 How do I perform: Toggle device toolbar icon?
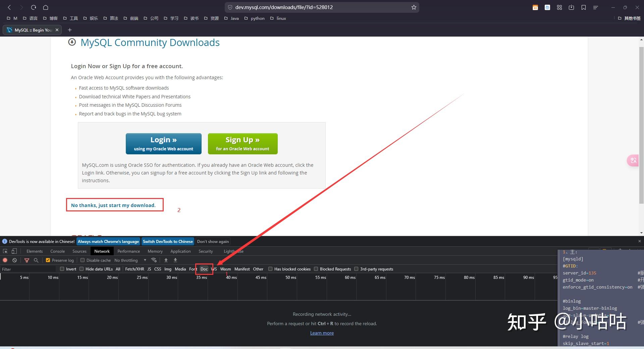(x=14, y=251)
